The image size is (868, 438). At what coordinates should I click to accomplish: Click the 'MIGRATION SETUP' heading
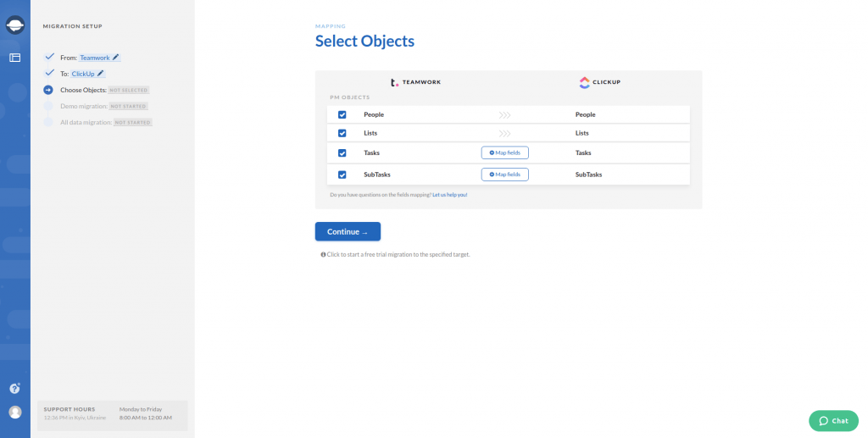coord(73,26)
